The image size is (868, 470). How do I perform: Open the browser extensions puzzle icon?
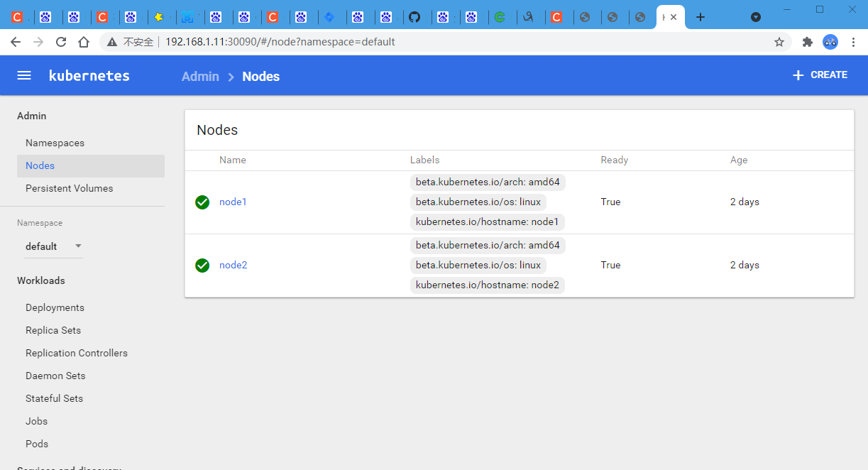tap(807, 42)
